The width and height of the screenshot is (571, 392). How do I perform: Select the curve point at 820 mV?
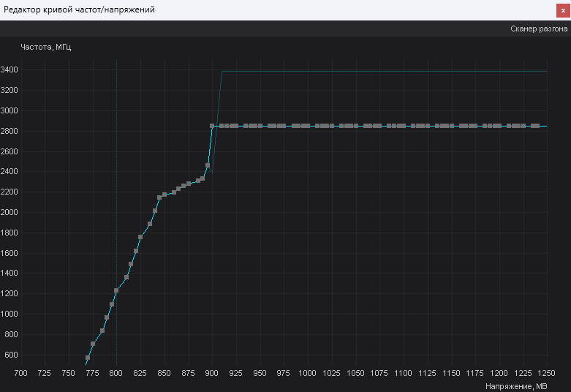(136, 251)
